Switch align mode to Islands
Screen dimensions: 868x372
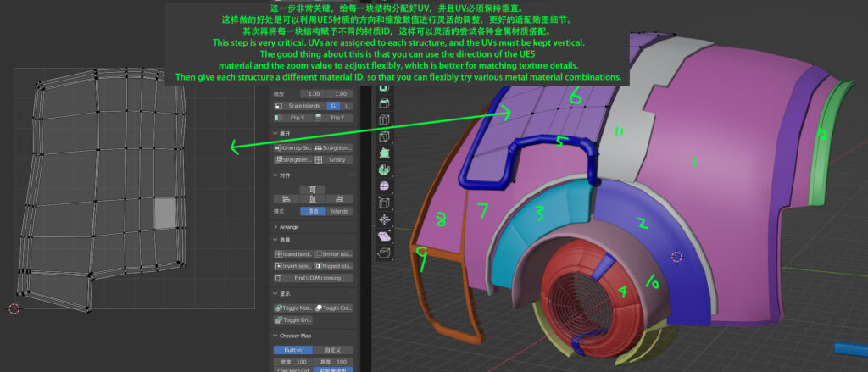point(339,210)
